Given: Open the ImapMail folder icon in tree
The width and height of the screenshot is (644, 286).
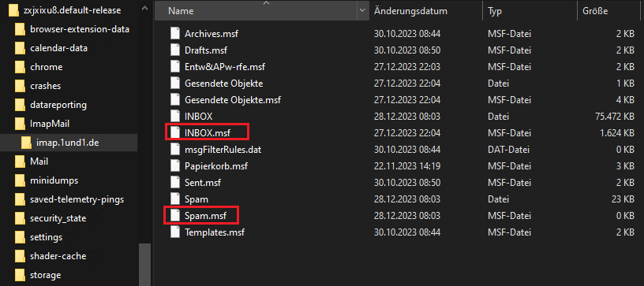Looking at the screenshot, I should click(x=20, y=124).
